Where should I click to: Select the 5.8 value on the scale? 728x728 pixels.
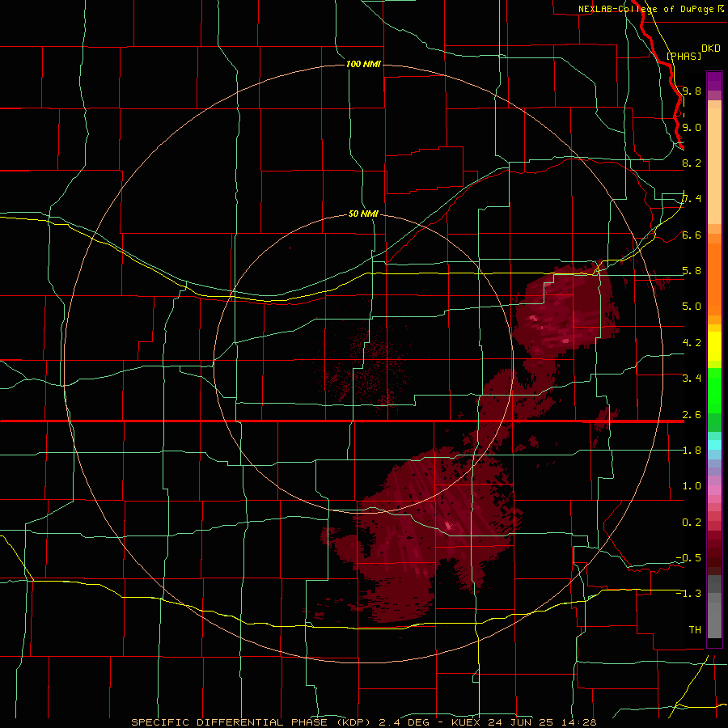(x=692, y=271)
